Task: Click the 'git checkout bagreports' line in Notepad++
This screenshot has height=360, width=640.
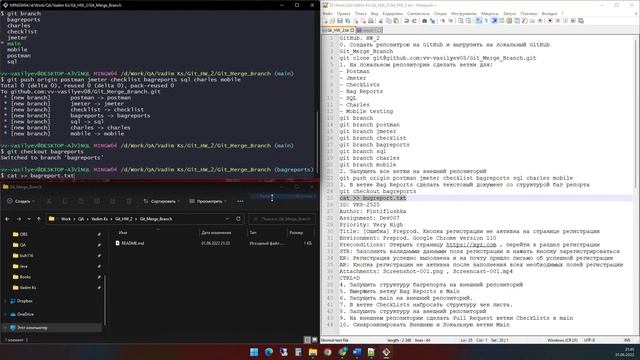Action: (378, 191)
